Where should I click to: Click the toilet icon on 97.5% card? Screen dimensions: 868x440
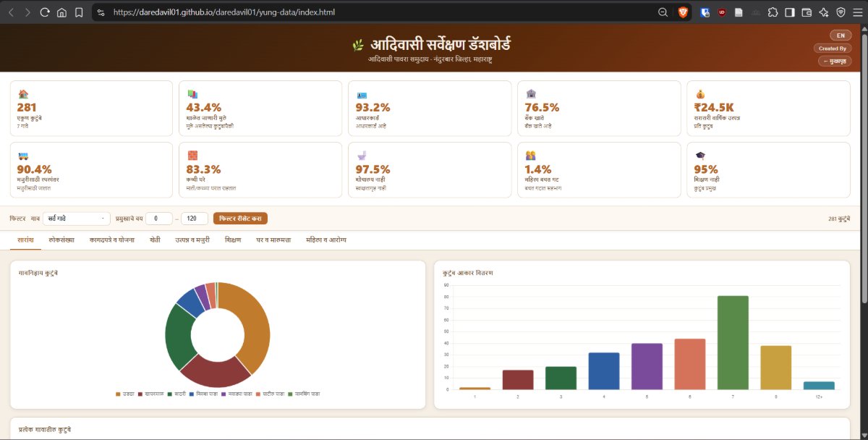point(361,156)
